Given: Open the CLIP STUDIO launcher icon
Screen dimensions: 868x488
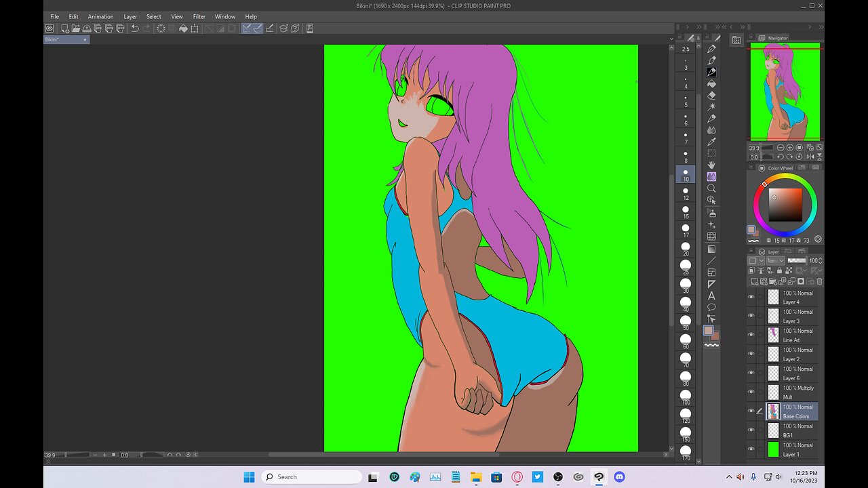Looking at the screenshot, I should point(50,28).
